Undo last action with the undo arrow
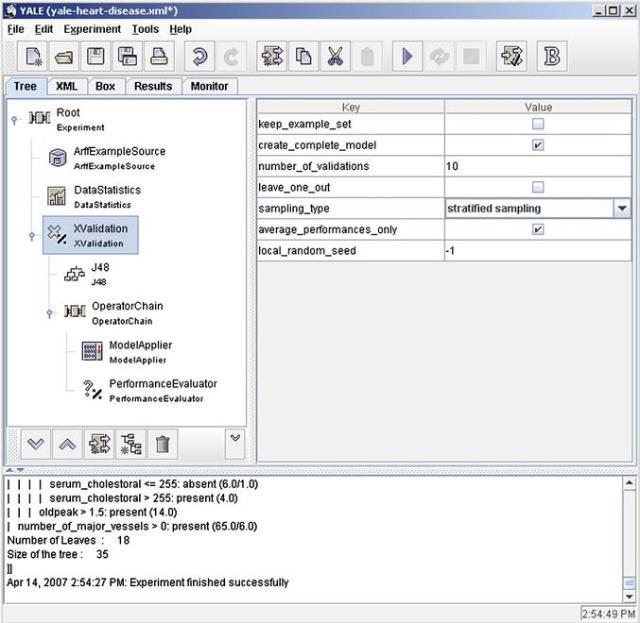Screen dimensions: 640x623 pyautogui.click(x=199, y=56)
